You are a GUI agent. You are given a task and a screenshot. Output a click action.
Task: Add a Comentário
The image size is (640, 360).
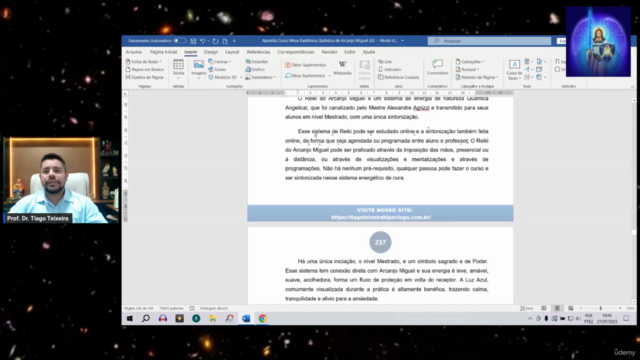click(x=438, y=68)
